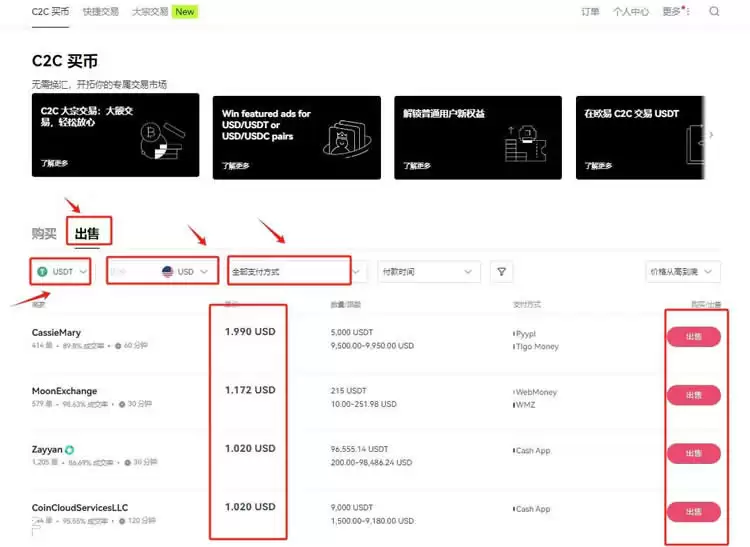Click the USDT coin icon in selector

[x=42, y=271]
